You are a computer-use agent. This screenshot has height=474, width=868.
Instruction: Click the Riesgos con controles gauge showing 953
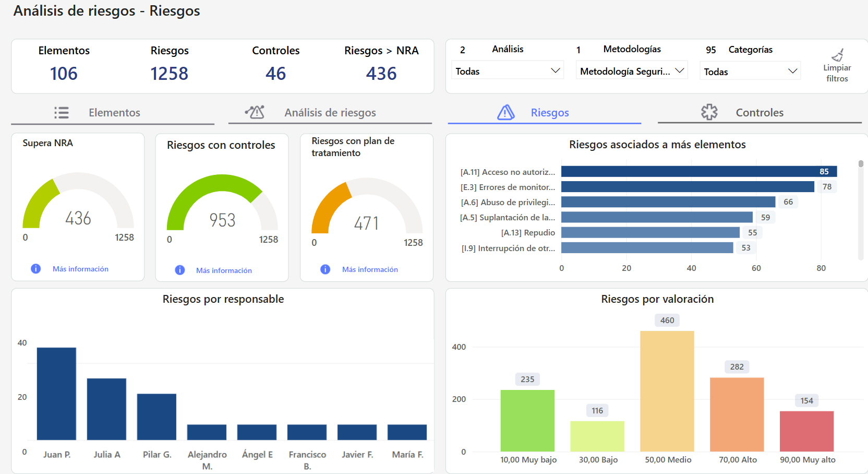tap(222, 203)
